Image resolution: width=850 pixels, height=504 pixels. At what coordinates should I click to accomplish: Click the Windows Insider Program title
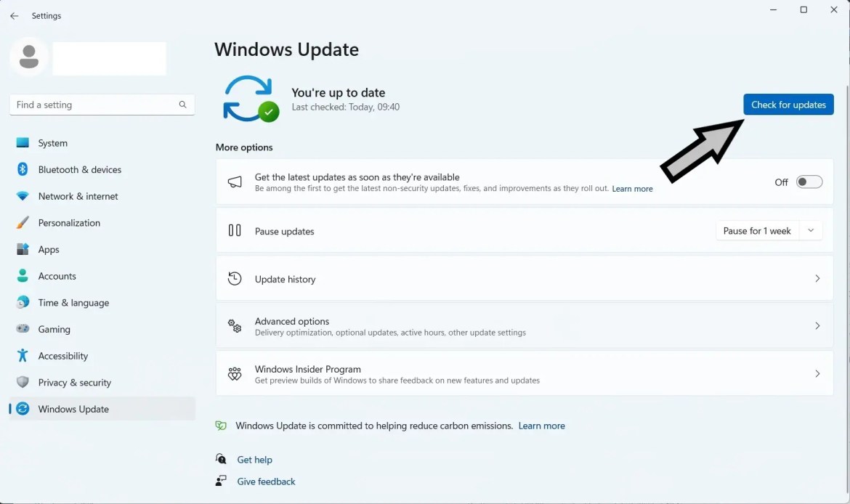click(x=307, y=369)
